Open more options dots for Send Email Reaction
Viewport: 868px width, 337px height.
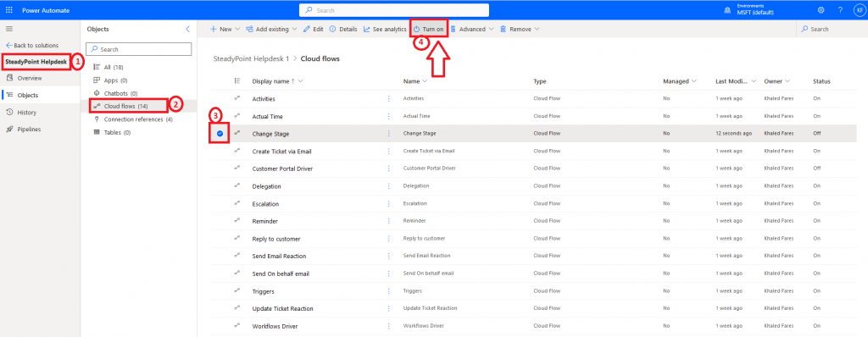[x=388, y=256]
